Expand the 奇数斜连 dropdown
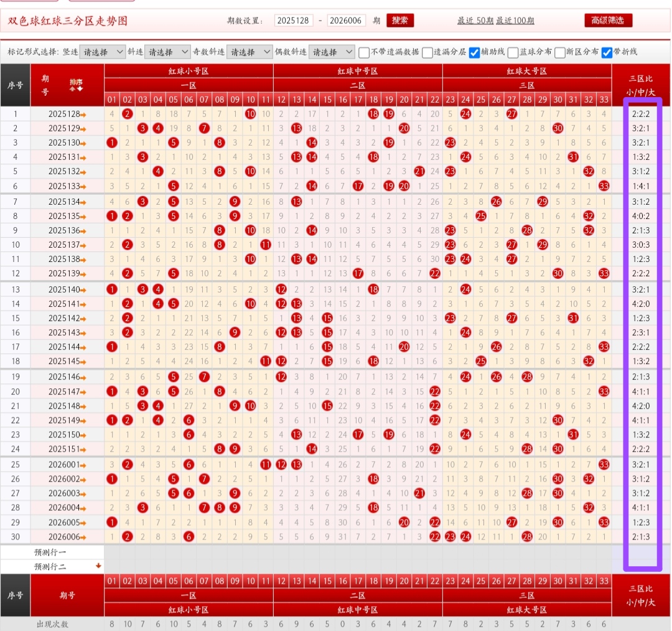The width and height of the screenshot is (672, 631). click(x=250, y=52)
